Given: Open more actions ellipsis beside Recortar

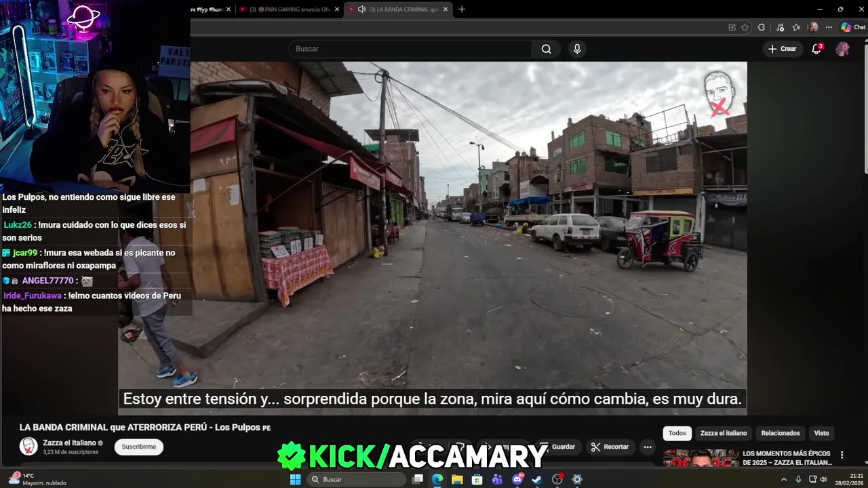Looking at the screenshot, I should 648,447.
